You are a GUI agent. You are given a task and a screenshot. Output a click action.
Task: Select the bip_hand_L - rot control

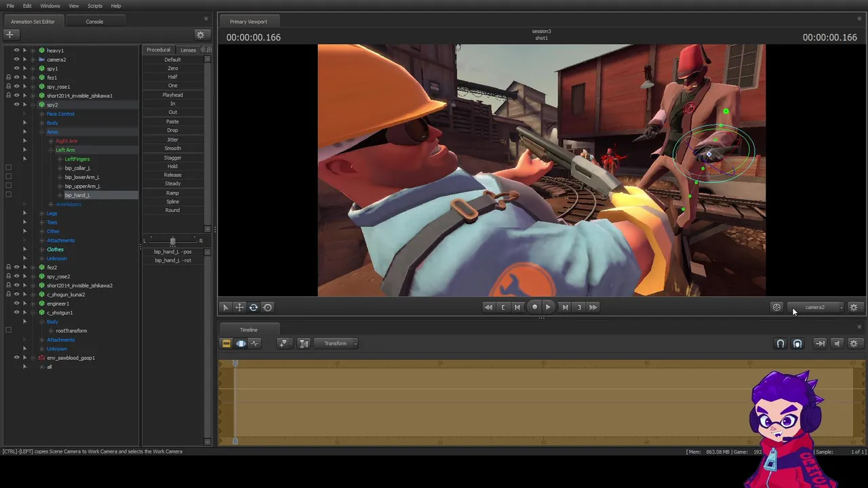tap(173, 260)
